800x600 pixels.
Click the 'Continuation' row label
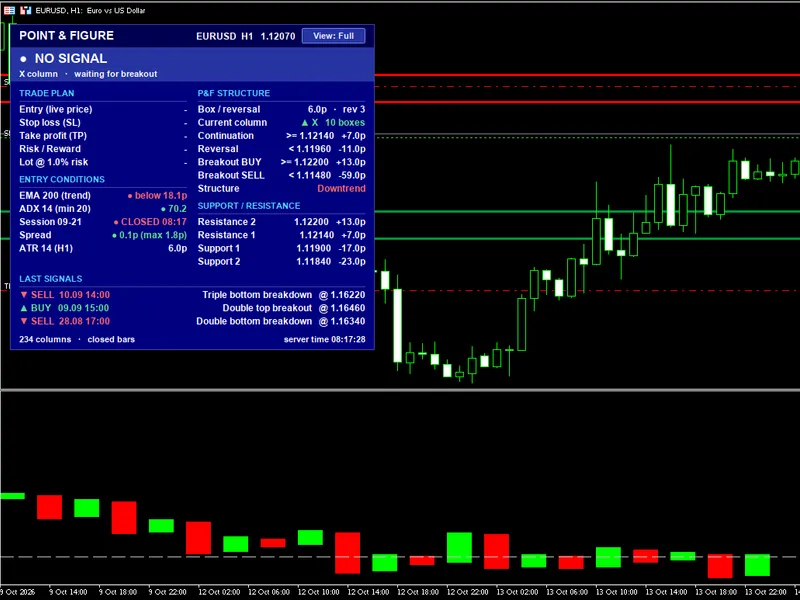[226, 136]
